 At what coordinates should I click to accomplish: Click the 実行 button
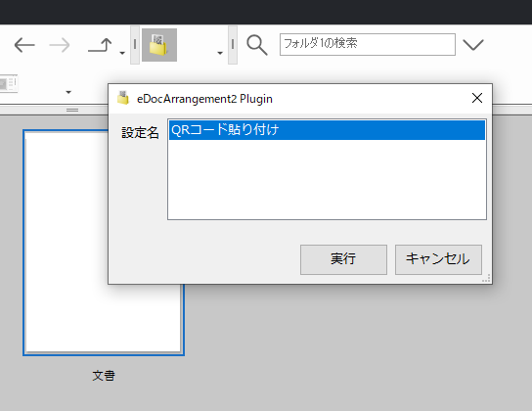coord(343,259)
